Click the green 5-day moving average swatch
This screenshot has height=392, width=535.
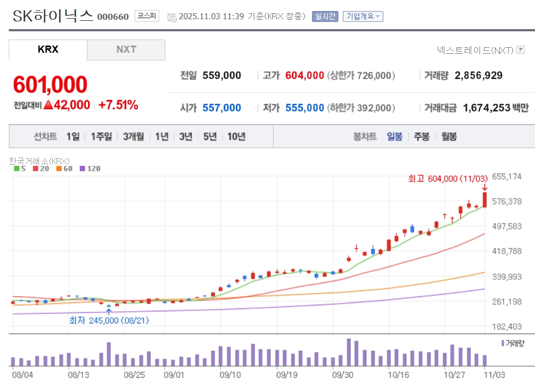pos(16,169)
